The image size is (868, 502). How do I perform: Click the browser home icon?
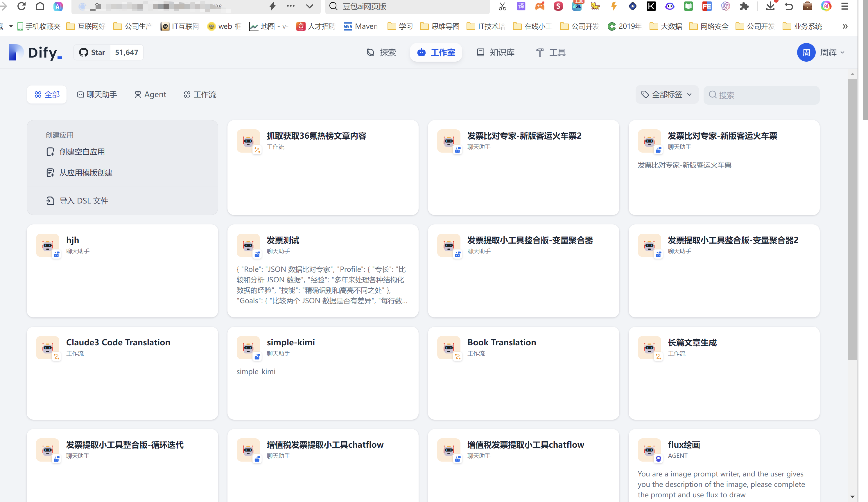tap(40, 6)
